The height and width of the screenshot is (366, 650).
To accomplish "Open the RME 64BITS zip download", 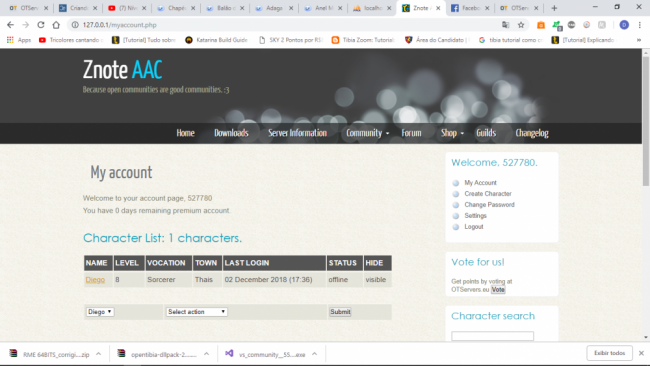I will click(x=49, y=354).
